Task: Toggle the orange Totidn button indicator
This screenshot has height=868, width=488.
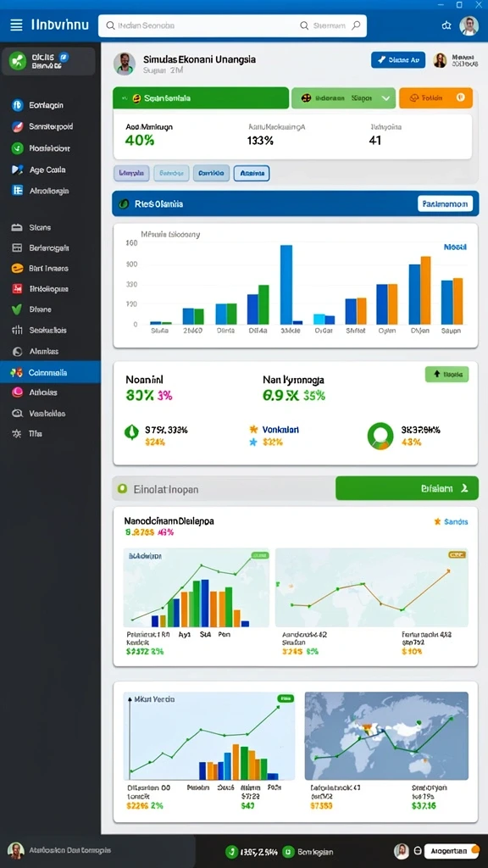Action: [x=460, y=97]
